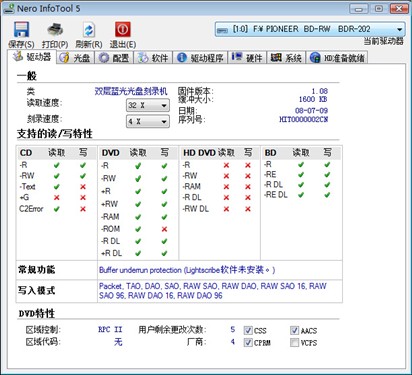The height and width of the screenshot is (375, 412).
Task: Click the green check for DVD +R DL write
Action: click(164, 253)
